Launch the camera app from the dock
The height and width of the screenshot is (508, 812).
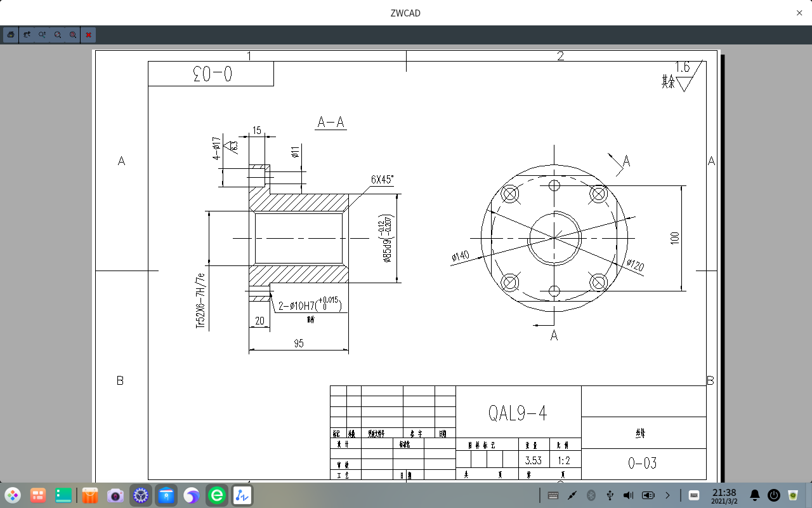[115, 495]
